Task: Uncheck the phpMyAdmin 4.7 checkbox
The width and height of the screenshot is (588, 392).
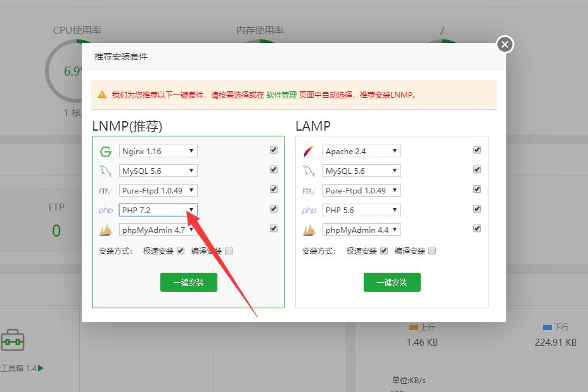Action: point(274,228)
